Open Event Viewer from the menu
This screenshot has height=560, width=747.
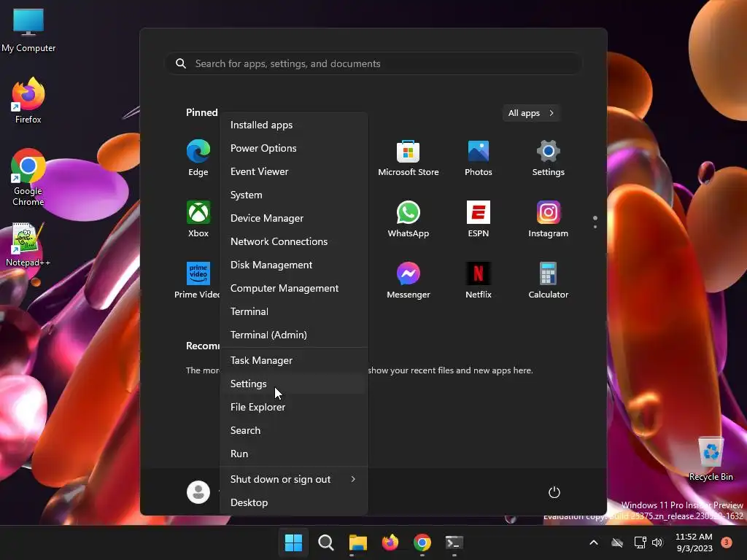[293, 171]
